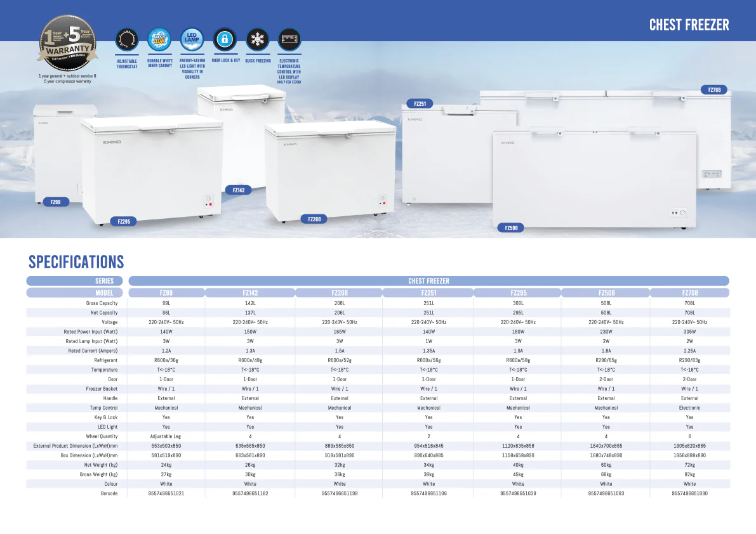This screenshot has width=756, height=534.
Task: Click the Adjustable Thermostat dial icon
Action: (x=127, y=39)
